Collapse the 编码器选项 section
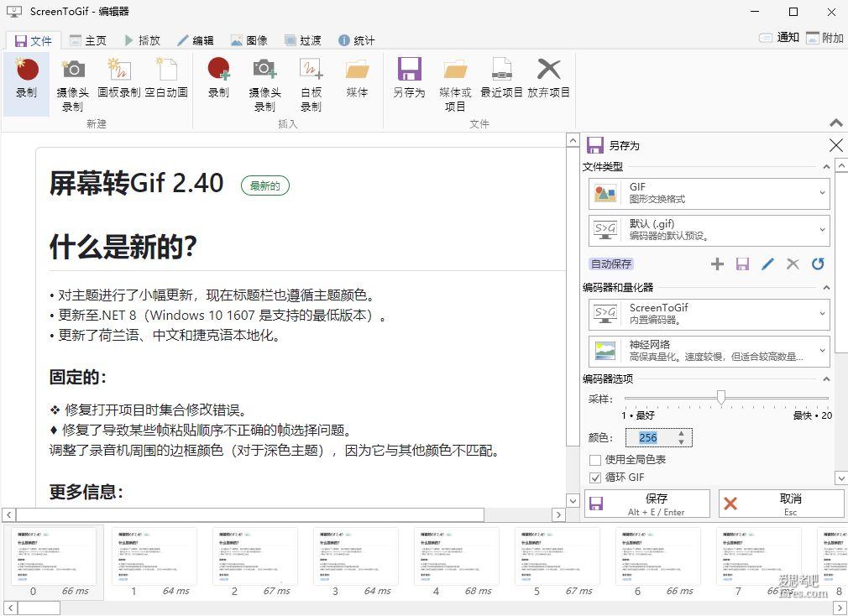This screenshot has height=616, width=848. tap(826, 379)
